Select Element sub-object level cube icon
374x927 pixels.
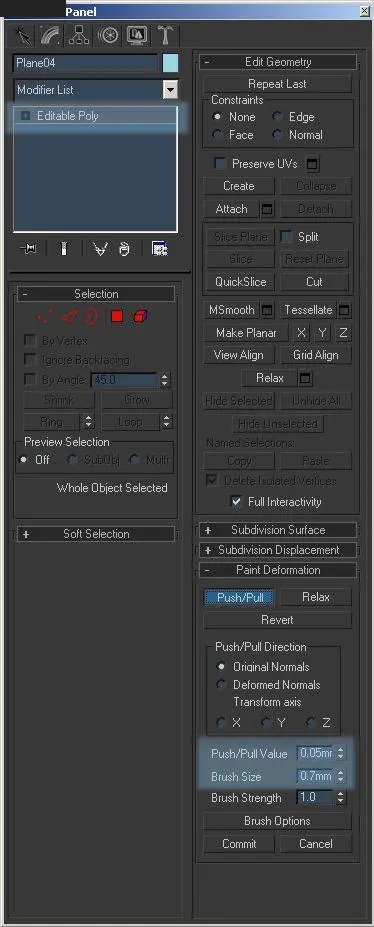point(139,317)
